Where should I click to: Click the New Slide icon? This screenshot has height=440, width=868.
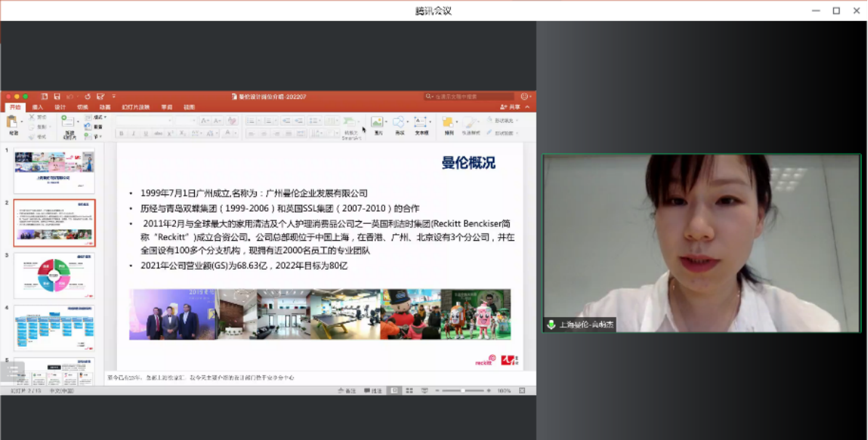pos(68,121)
